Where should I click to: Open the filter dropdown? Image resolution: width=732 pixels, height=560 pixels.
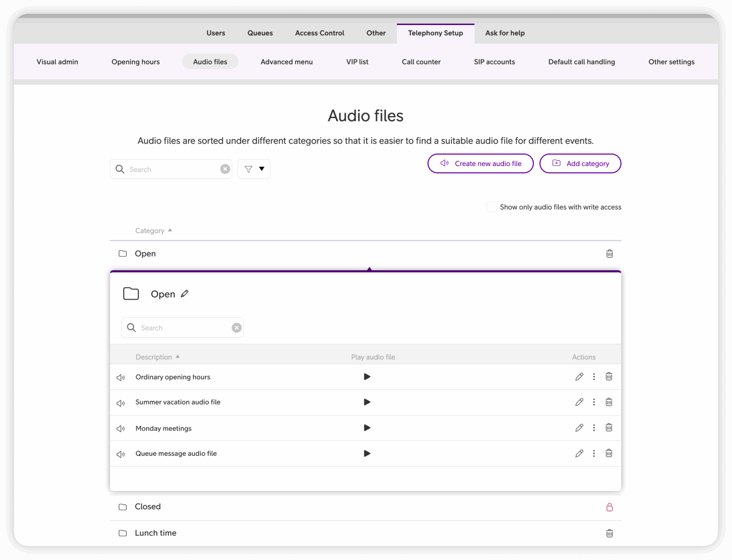(254, 169)
